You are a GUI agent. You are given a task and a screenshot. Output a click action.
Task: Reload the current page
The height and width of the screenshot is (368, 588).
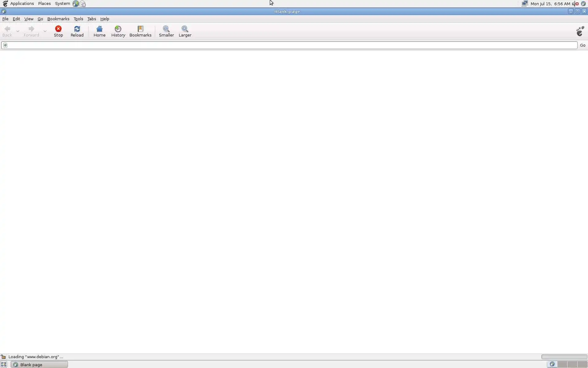pyautogui.click(x=77, y=31)
